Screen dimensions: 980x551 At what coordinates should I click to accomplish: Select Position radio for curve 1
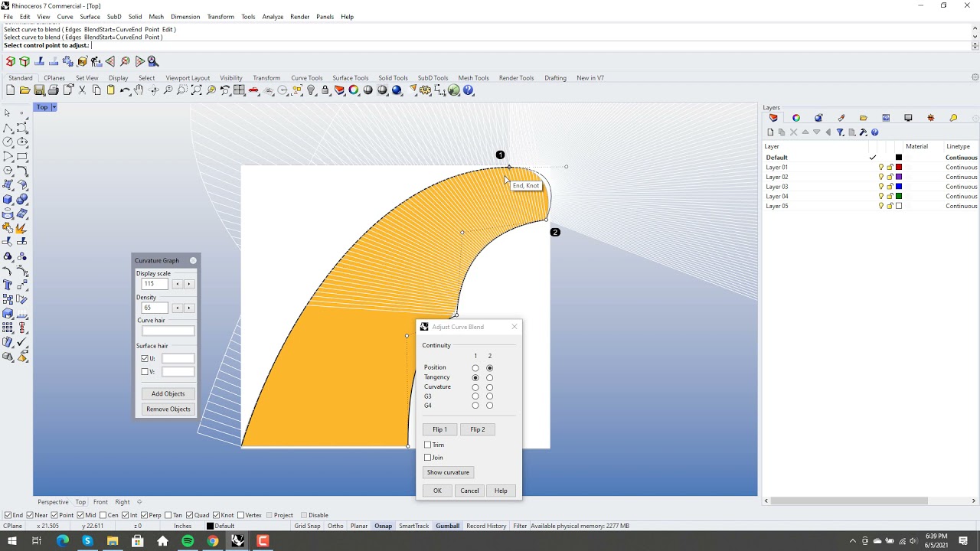point(475,368)
